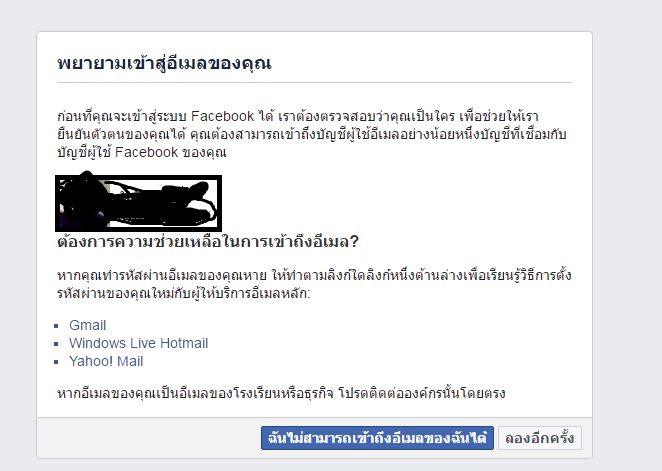Click the blacked-out email address image
662x471 pixels.
click(x=138, y=203)
